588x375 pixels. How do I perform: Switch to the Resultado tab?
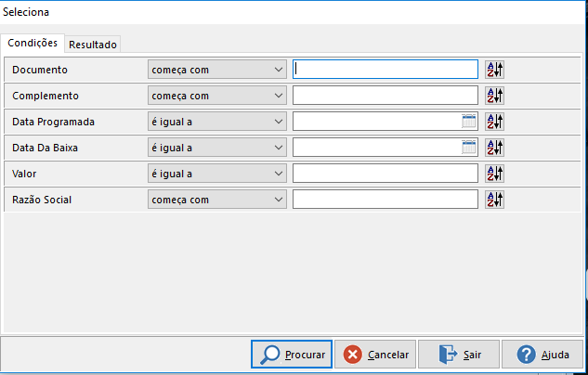click(93, 45)
